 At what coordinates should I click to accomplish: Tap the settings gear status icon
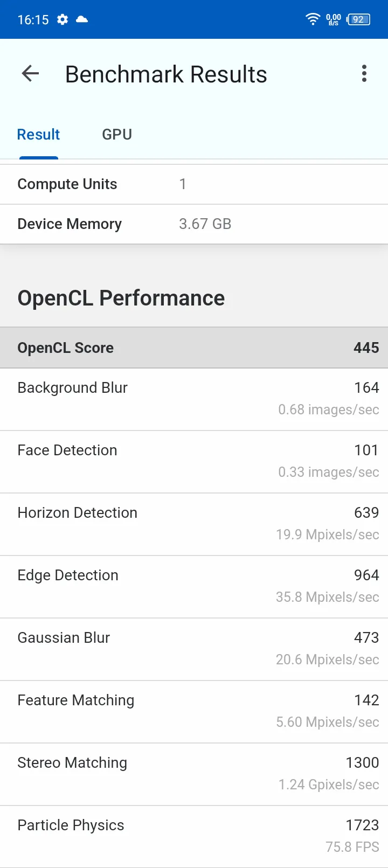pos(63,19)
